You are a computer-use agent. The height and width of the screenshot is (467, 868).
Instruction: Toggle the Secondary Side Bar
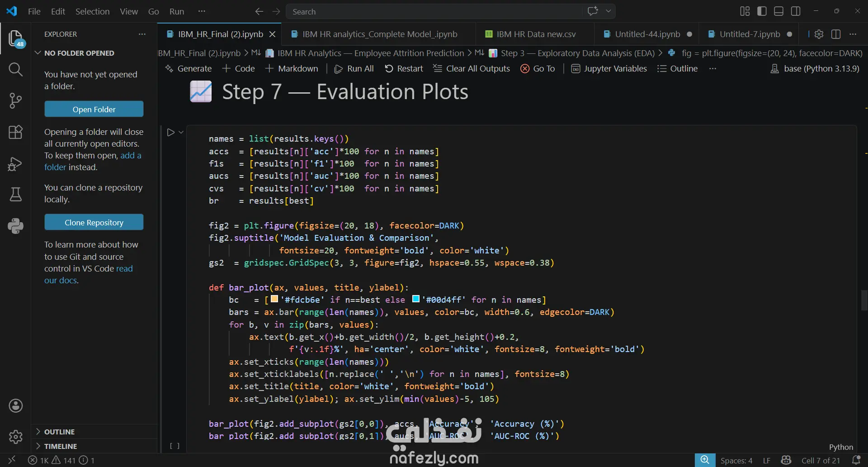pyautogui.click(x=796, y=11)
